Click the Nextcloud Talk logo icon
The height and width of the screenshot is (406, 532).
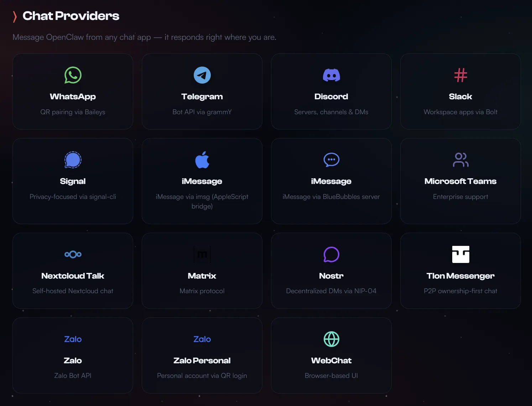click(x=73, y=254)
